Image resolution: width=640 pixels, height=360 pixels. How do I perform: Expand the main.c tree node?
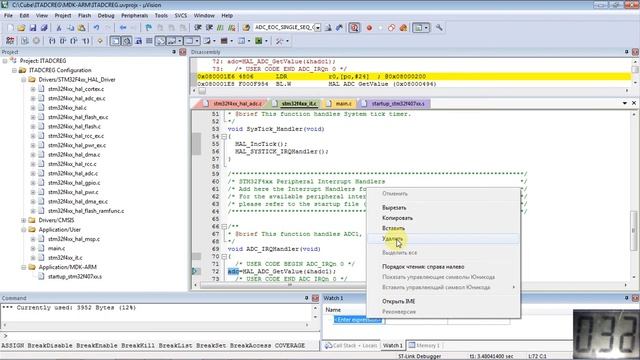[33, 249]
